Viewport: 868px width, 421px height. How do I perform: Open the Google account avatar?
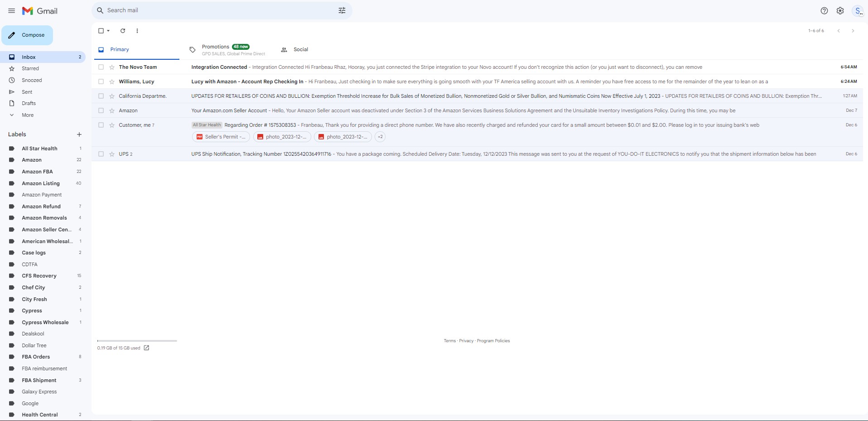point(858,11)
